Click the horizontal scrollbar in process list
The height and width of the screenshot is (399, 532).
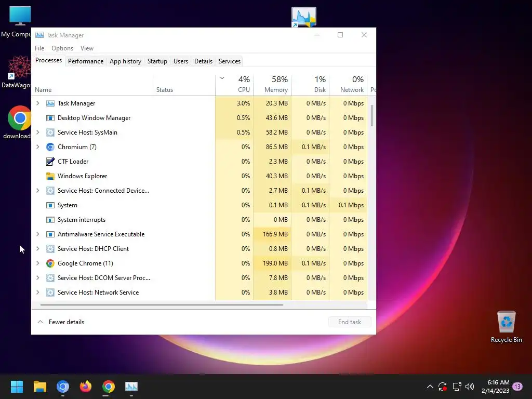tap(162, 305)
